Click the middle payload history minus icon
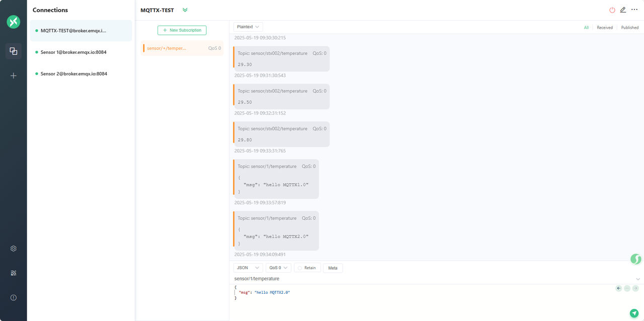 click(627, 288)
